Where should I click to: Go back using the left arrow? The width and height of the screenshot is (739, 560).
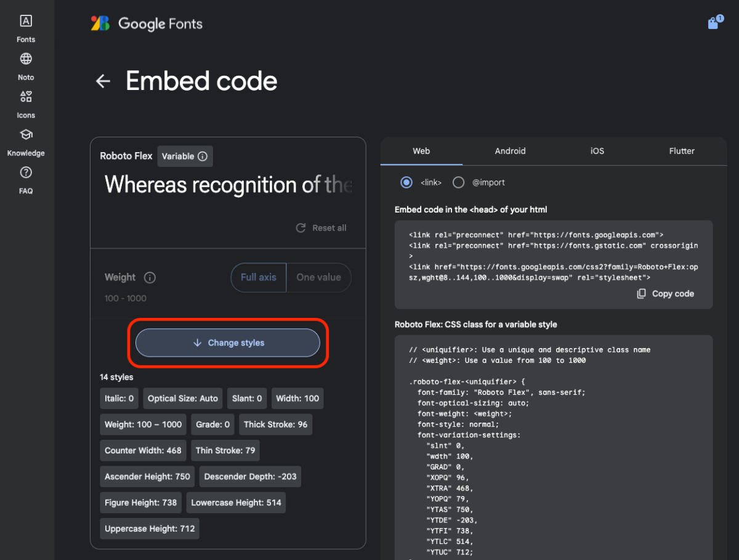103,81
